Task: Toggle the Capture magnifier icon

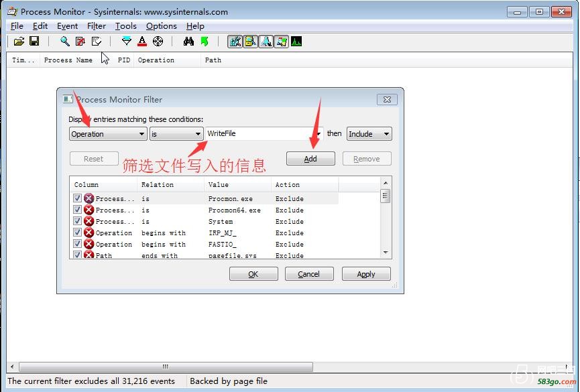Action: point(65,42)
